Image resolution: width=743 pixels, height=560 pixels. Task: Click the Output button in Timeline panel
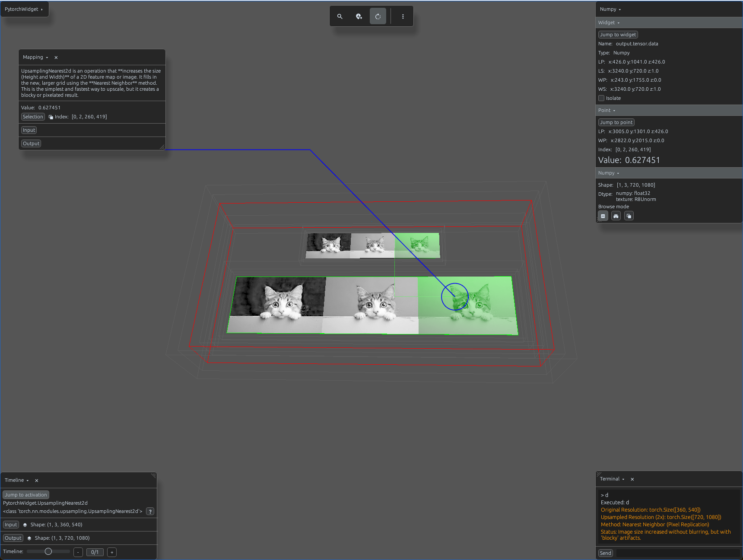13,538
